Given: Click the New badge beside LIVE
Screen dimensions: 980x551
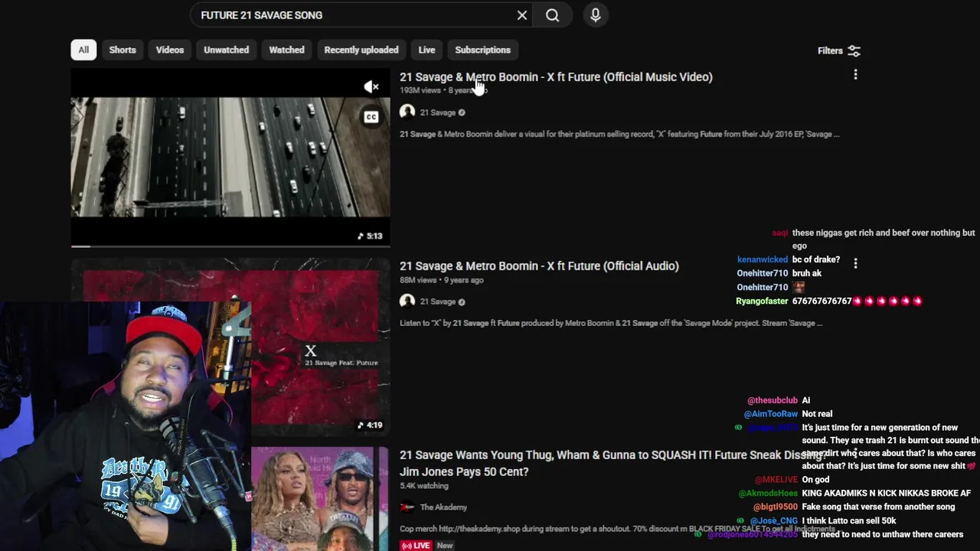Looking at the screenshot, I should pos(445,546).
